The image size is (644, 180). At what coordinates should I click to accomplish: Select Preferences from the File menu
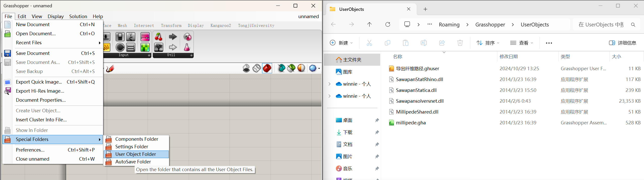point(30,150)
